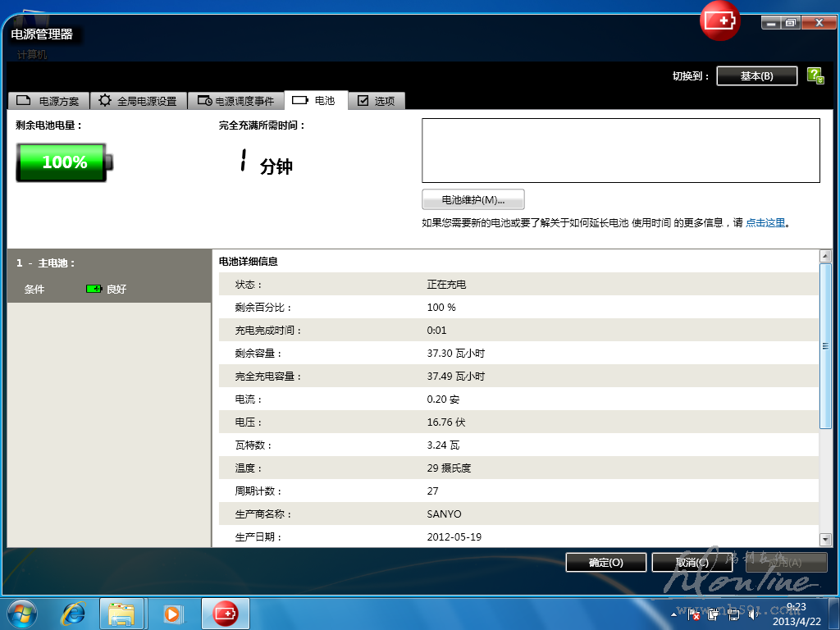Image resolution: width=840 pixels, height=630 pixels.
Task: Click the 37.49 瓦小时 full capacity
Action: 456,377
